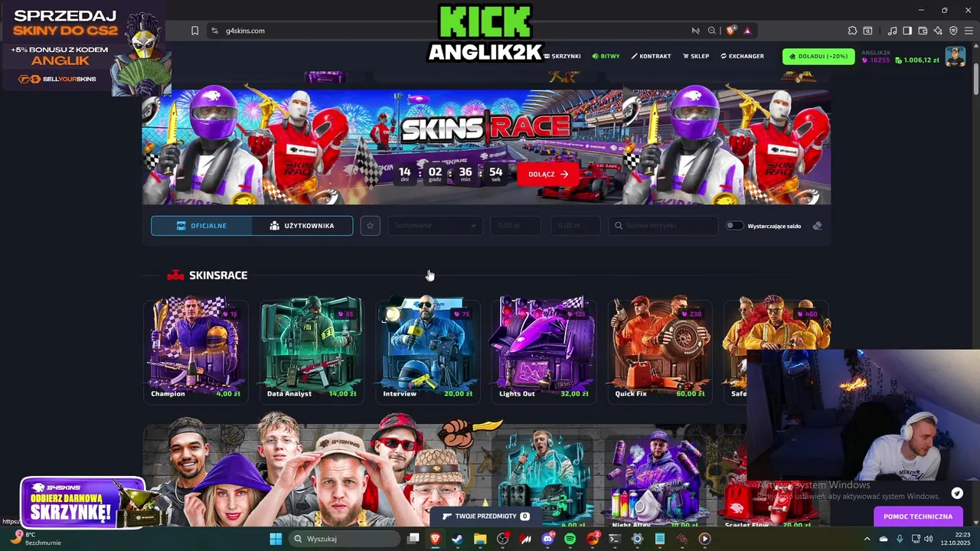980x551 pixels.
Task: Toggle the browser sidebar panel icon
Action: tap(907, 31)
